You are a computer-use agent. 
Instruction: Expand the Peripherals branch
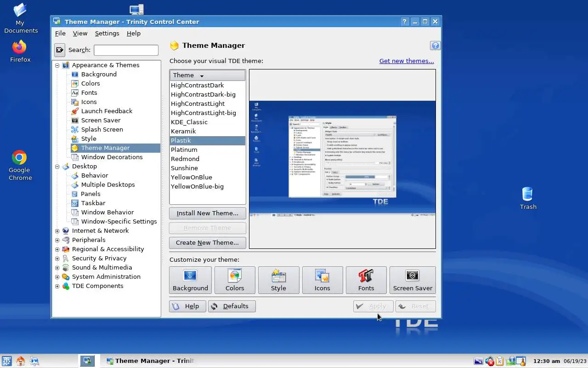pos(57,240)
